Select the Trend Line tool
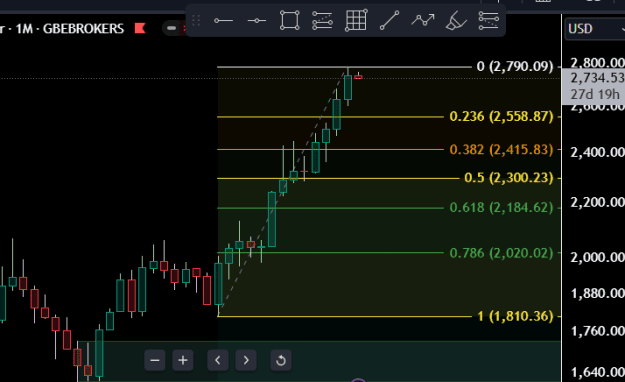 389,20
